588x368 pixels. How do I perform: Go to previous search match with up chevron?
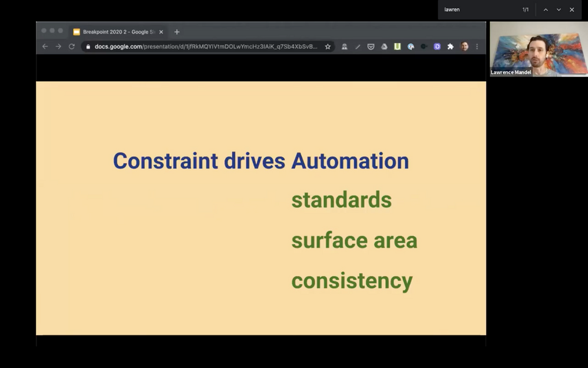(545, 9)
